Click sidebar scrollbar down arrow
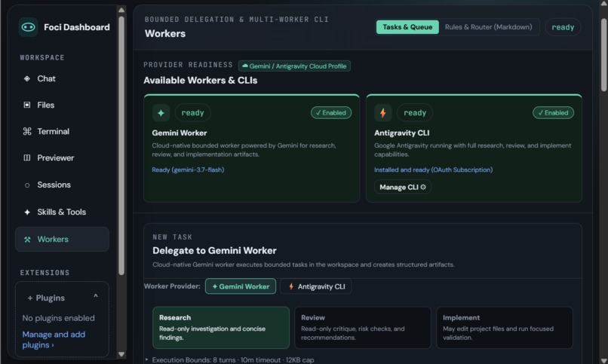608x364 pixels. [121, 354]
